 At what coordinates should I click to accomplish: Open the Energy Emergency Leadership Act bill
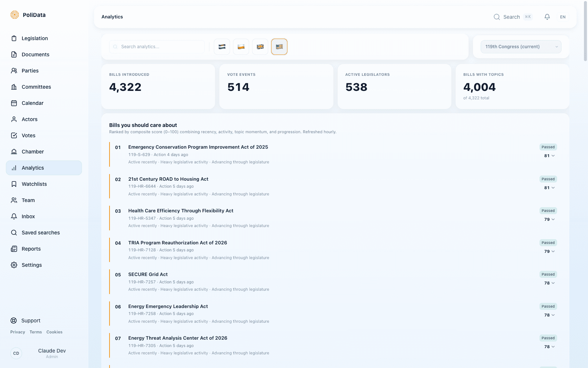(x=168, y=306)
